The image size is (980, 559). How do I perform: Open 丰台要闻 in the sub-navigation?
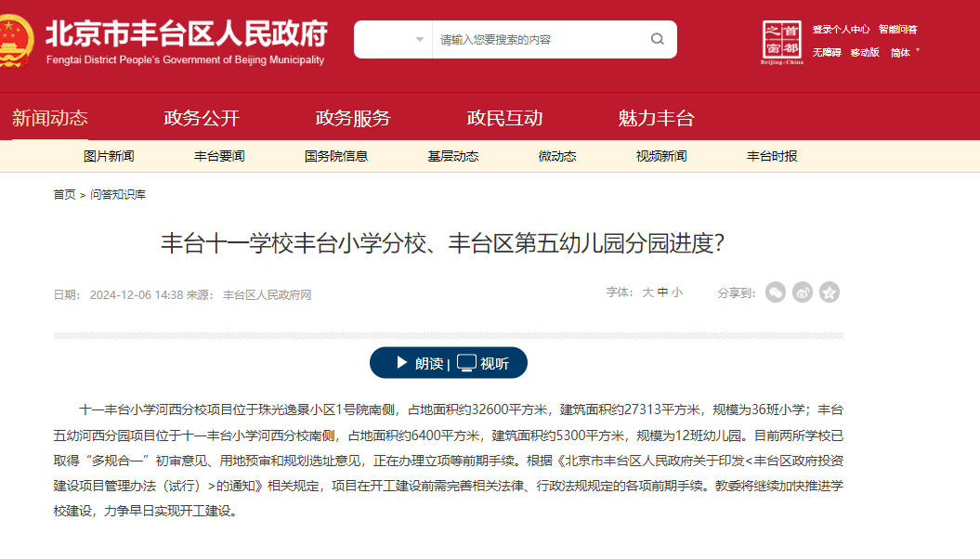(219, 156)
